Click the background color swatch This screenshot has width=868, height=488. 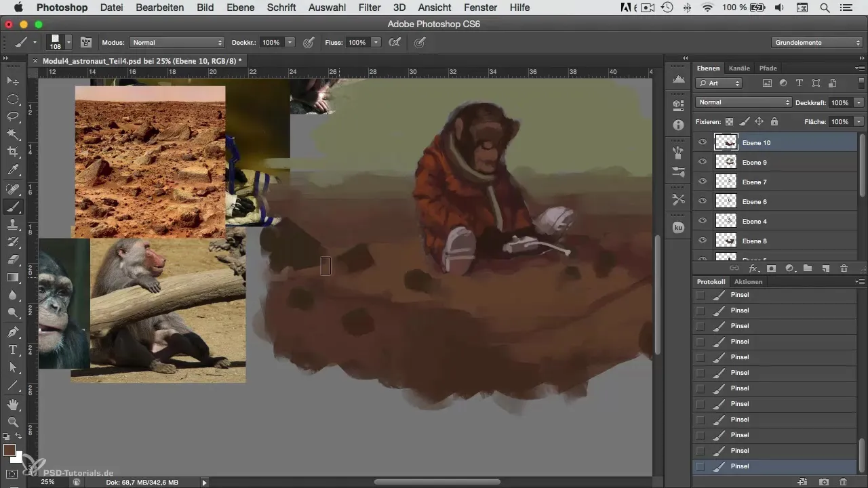point(18,457)
